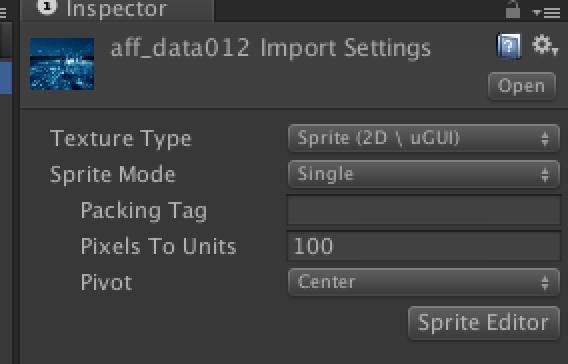This screenshot has height=364, width=568.
Task: Open the Pivot dropdown set to Center
Action: (x=423, y=282)
